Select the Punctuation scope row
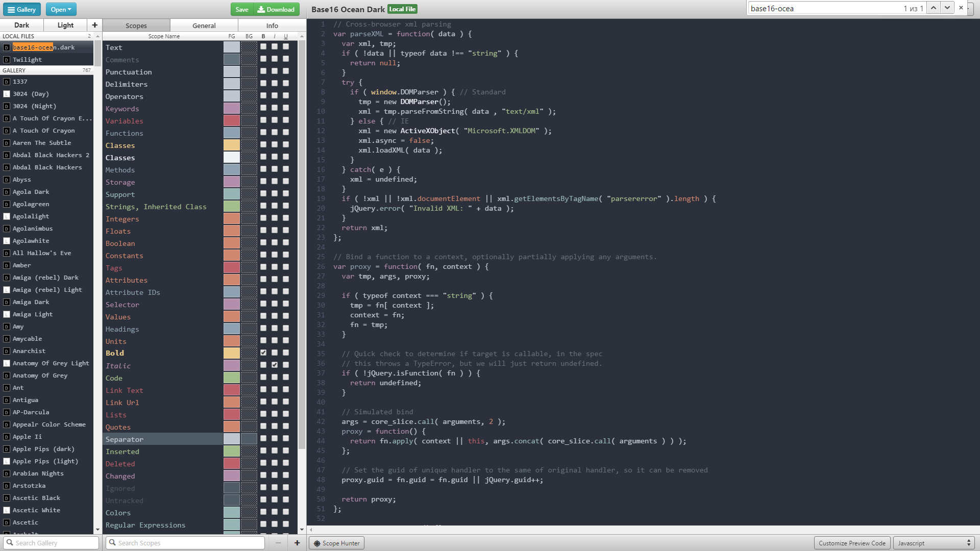This screenshot has height=551, width=980. pos(163,72)
